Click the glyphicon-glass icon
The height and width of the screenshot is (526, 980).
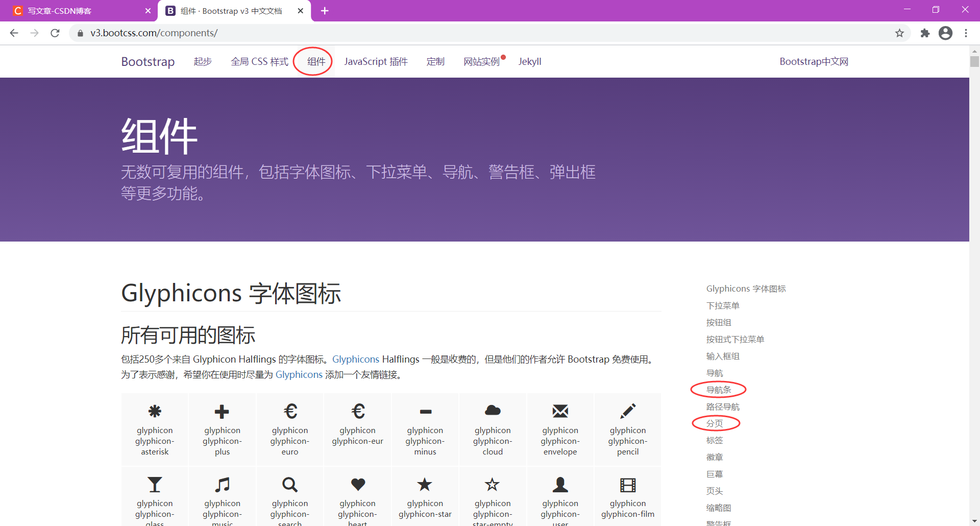pyautogui.click(x=155, y=484)
